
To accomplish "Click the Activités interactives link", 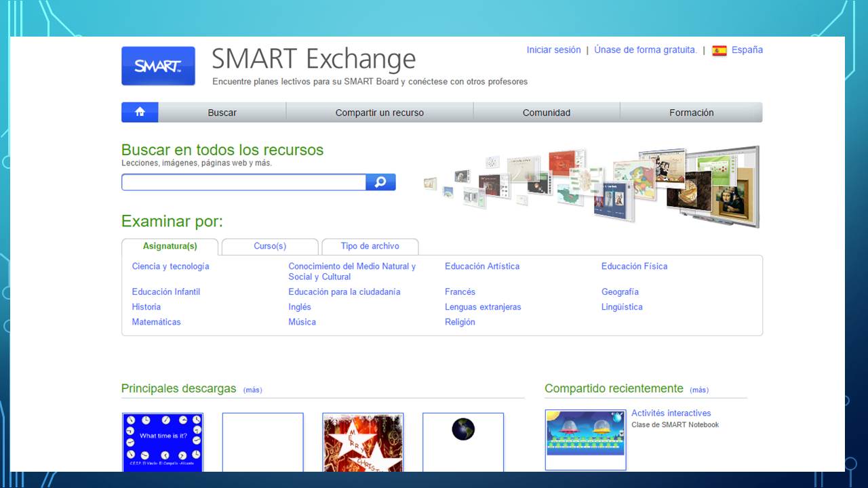I will [671, 413].
